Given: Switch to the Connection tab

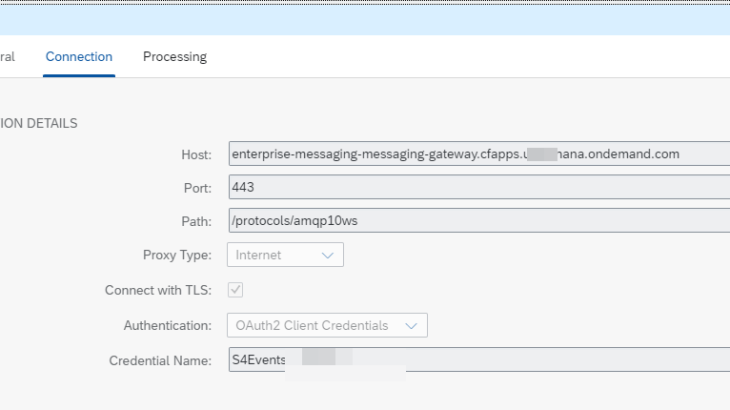Looking at the screenshot, I should (x=79, y=57).
